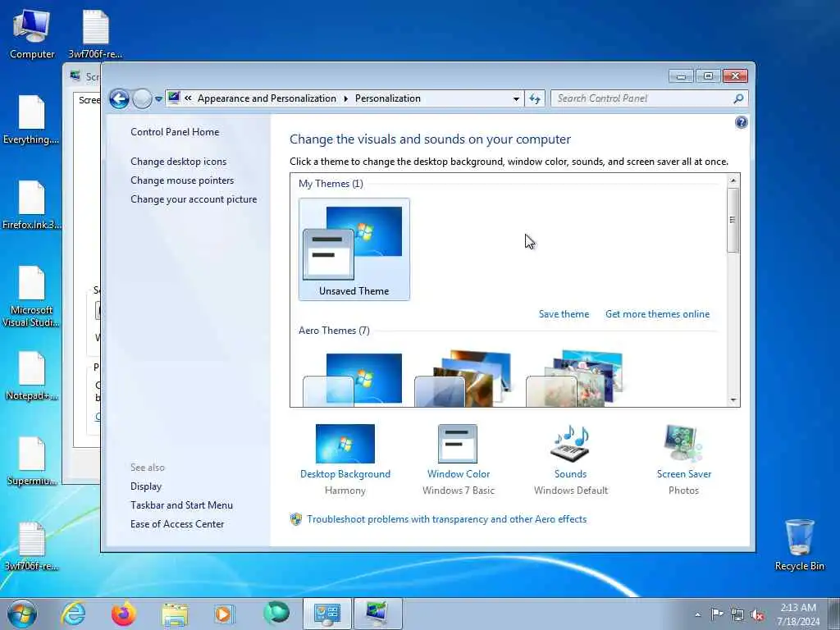The height and width of the screenshot is (630, 840).
Task: Click the refresh button beside address bar
Action: 535,98
